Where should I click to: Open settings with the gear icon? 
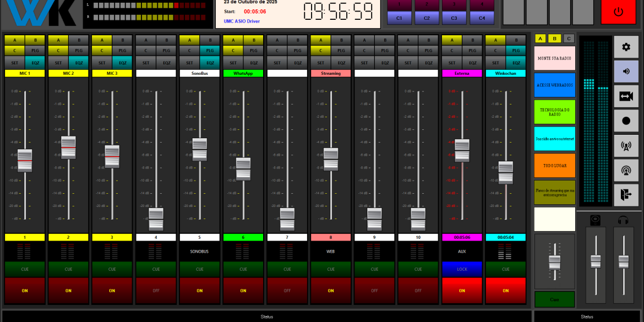[626, 47]
